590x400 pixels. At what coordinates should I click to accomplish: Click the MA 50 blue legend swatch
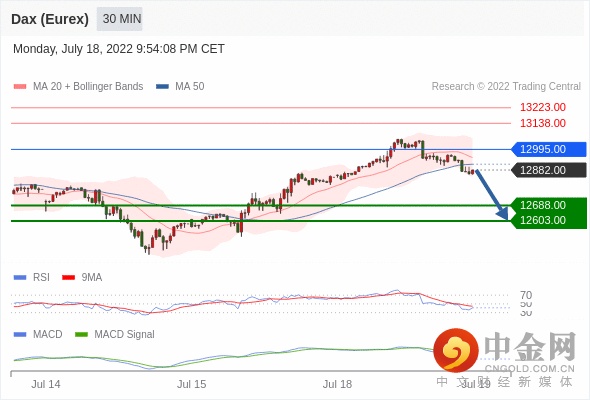[x=162, y=87]
